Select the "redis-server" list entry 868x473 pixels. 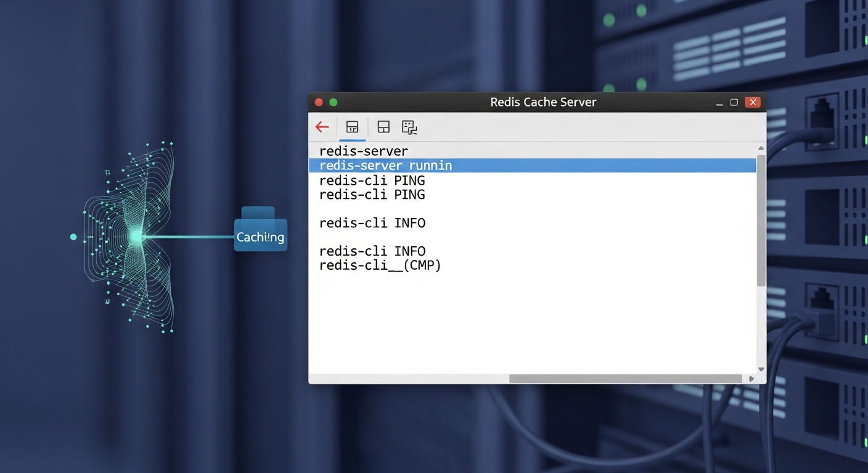point(363,151)
